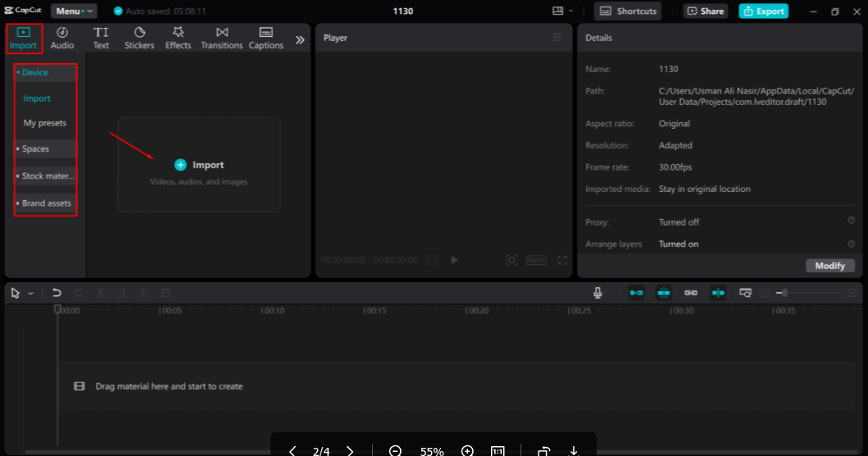This screenshot has height=456, width=868.
Task: Set viewer to 1:1 actual size
Action: coord(498,451)
